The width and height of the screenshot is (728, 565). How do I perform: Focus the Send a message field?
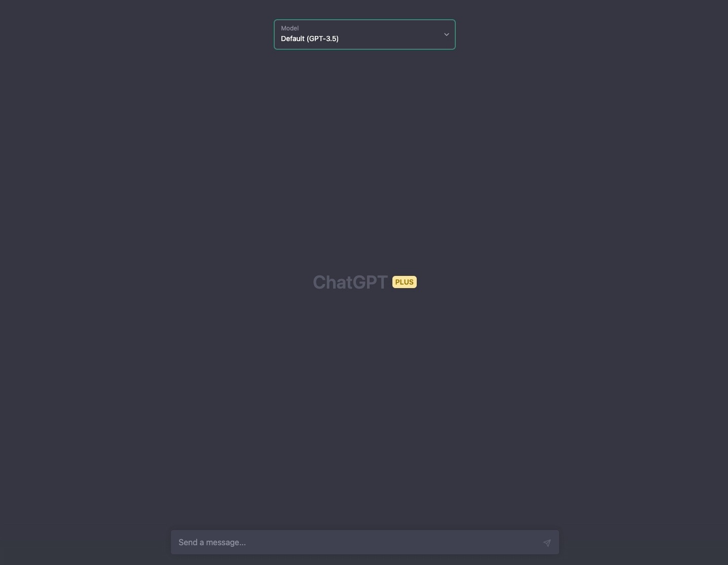(365, 542)
